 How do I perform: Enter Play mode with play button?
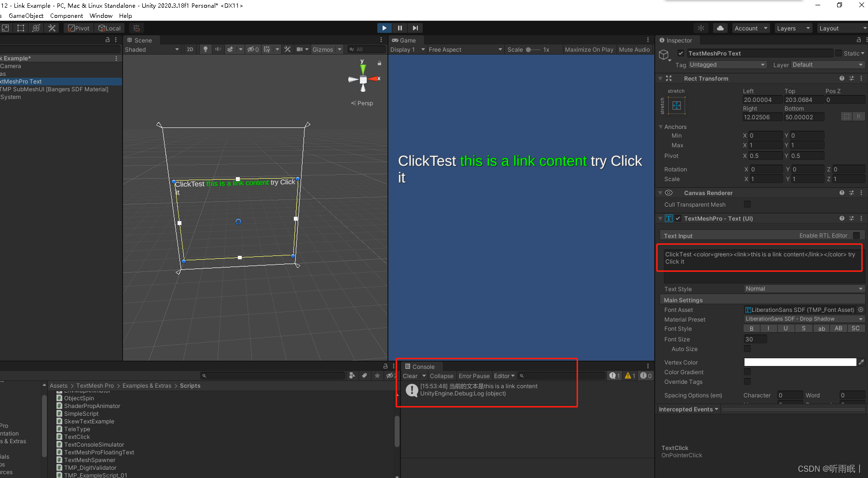pyautogui.click(x=385, y=28)
